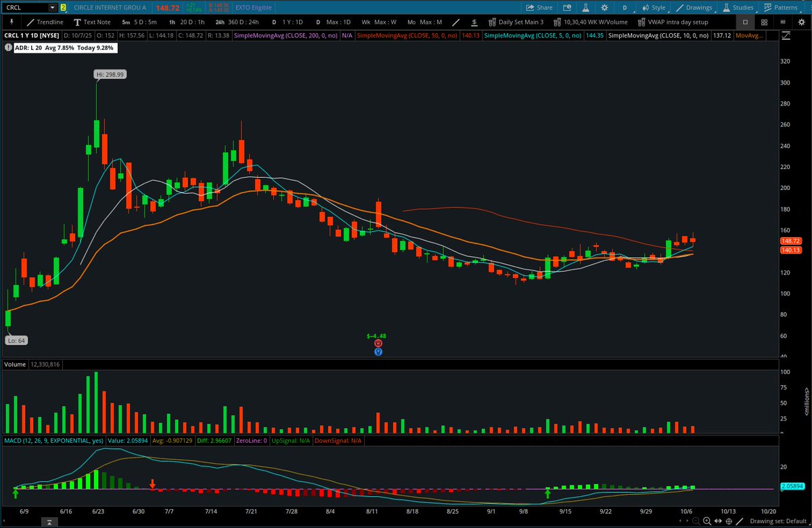Viewport: 812px width, 528px height.
Task: Toggle the pin icon on quick toolbar
Action: pos(12,22)
